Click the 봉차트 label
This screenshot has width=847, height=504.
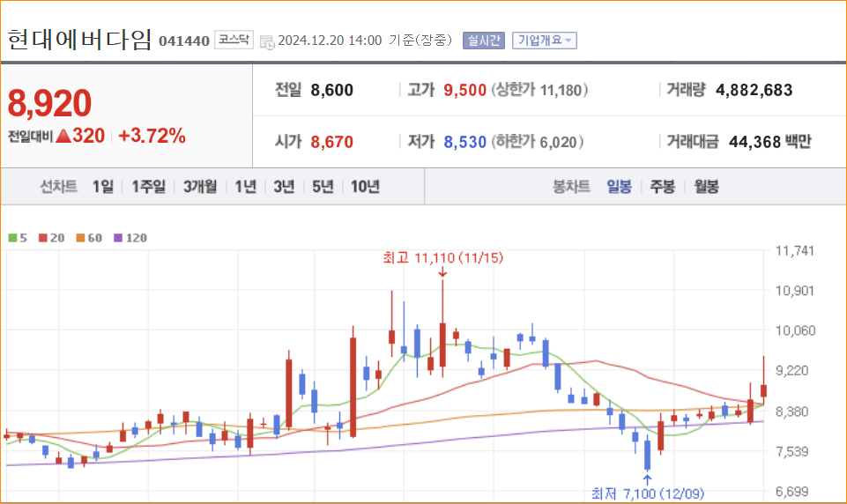click(570, 187)
